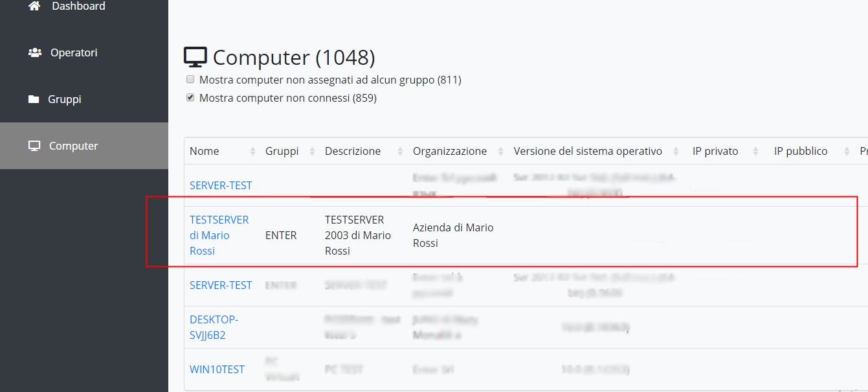Sort by IP privato column arrows
Viewport: 868px width, 392px height.
755,151
